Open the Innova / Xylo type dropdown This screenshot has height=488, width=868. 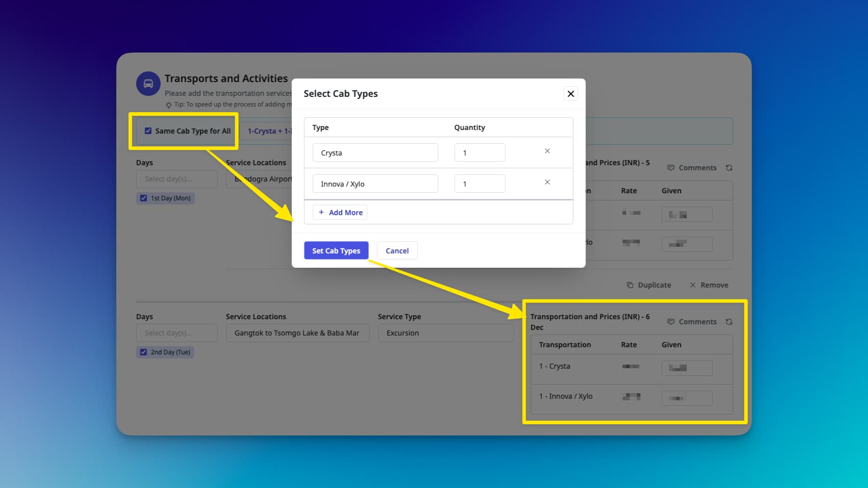click(x=375, y=184)
